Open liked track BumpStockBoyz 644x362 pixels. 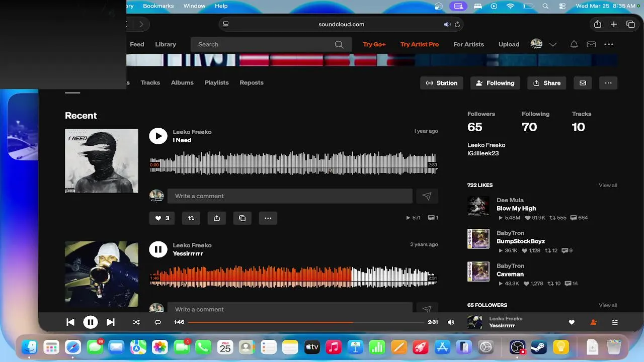pyautogui.click(x=521, y=241)
